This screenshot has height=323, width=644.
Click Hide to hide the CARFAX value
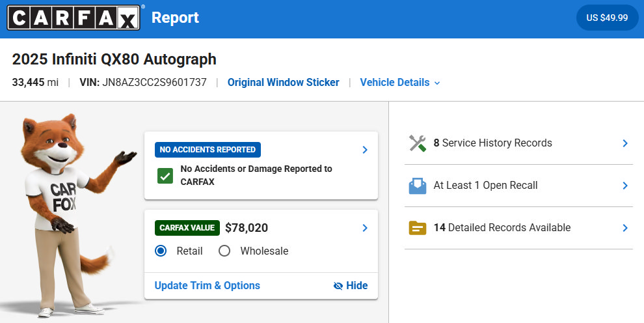point(351,286)
